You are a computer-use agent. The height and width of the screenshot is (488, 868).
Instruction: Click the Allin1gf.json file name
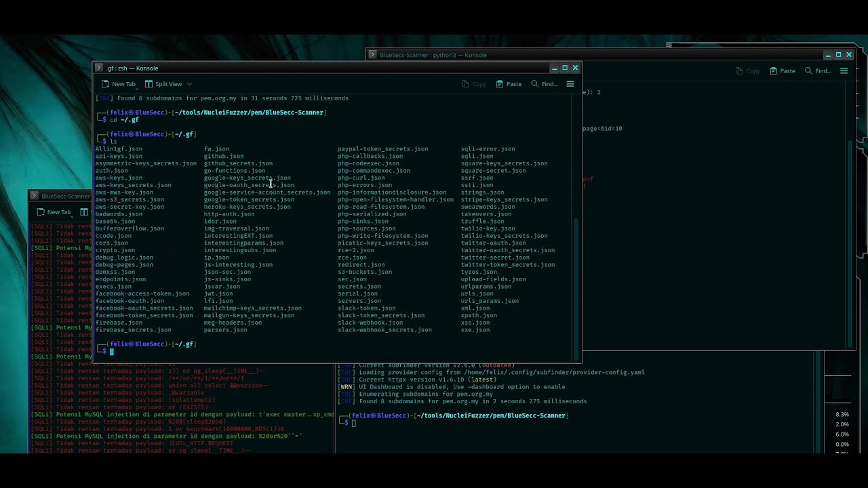(119, 149)
